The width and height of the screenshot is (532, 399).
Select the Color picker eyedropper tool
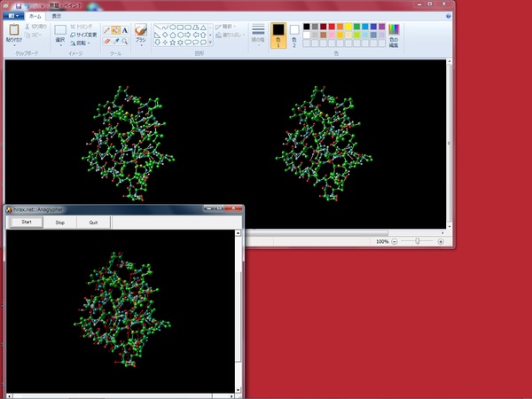(115, 41)
